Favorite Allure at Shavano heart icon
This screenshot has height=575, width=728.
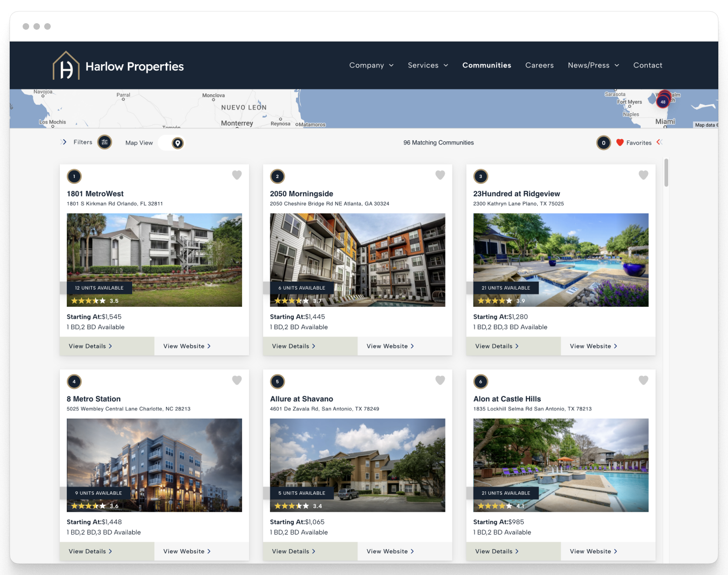point(440,380)
